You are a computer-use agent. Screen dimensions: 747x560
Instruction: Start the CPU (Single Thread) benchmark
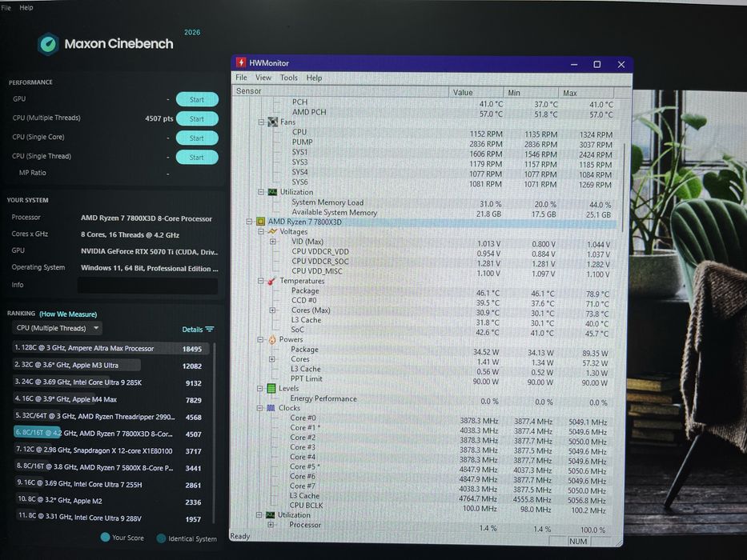[x=197, y=157]
